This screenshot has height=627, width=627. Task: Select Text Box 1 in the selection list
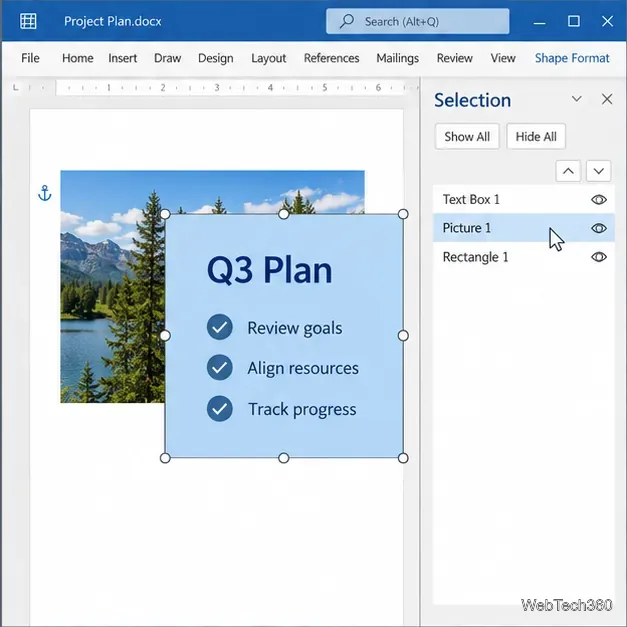click(523, 199)
